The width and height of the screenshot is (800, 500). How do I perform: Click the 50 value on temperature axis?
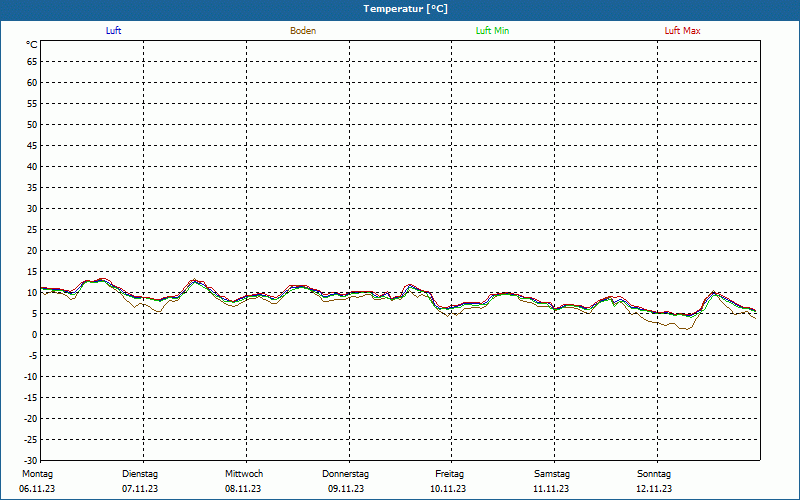32,124
